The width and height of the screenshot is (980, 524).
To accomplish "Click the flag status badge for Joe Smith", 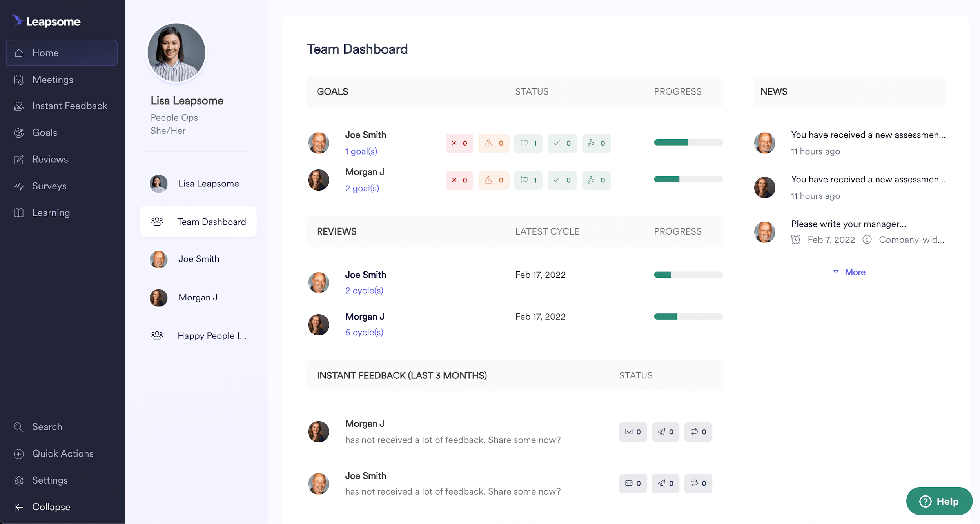I will [x=528, y=143].
